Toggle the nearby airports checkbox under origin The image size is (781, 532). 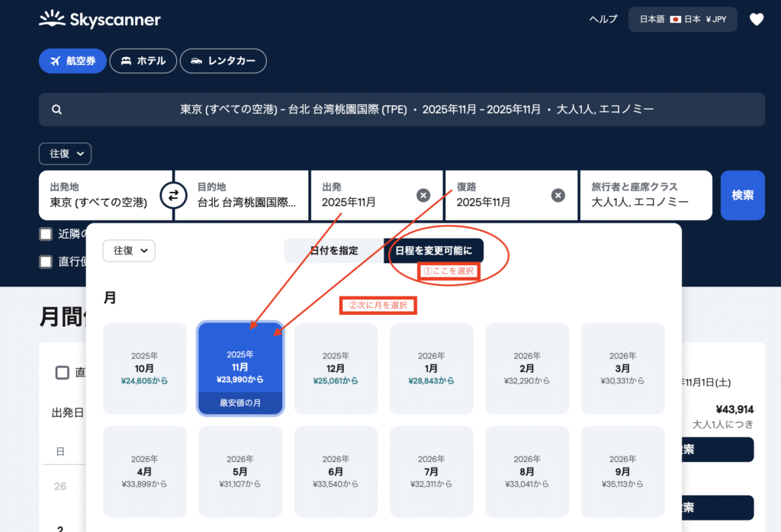[x=47, y=234]
